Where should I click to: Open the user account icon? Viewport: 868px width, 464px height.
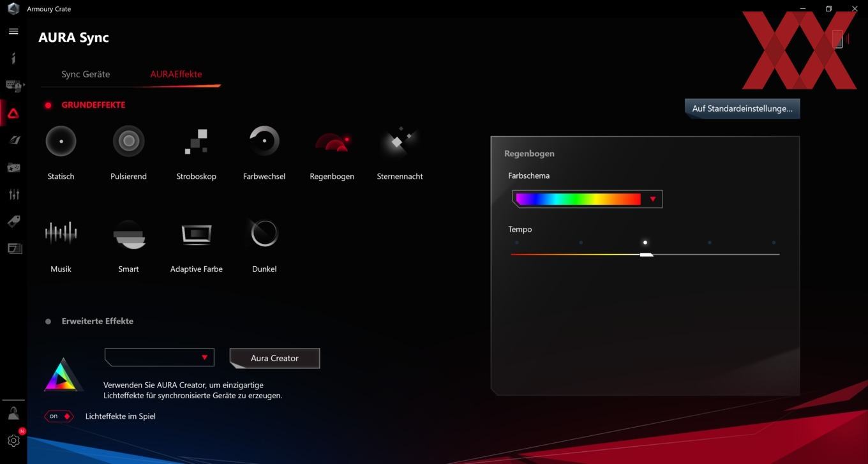pos(13,413)
